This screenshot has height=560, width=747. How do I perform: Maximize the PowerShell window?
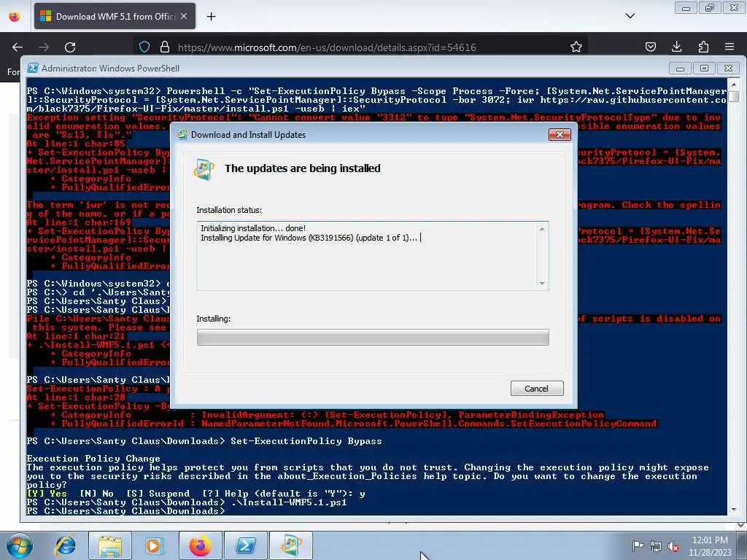point(704,69)
